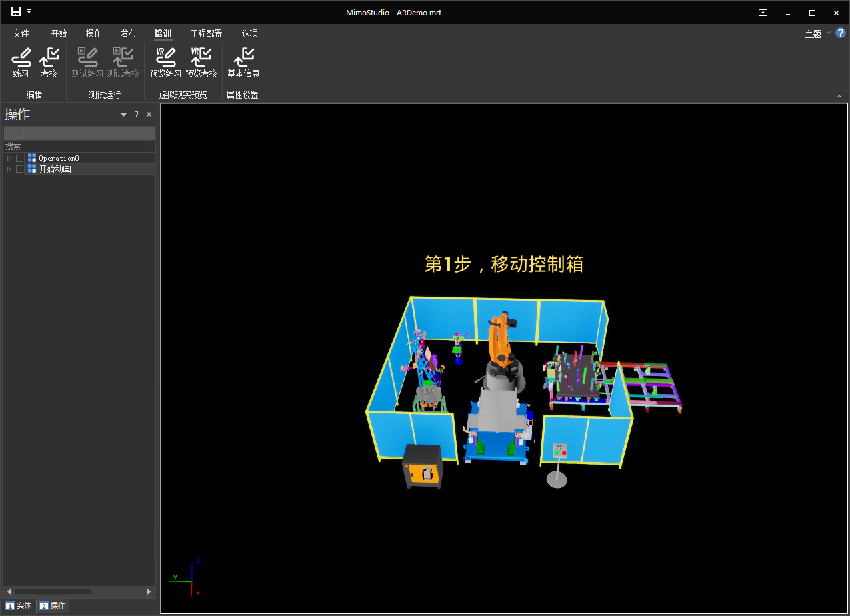Check the 开始动画 checkbox
This screenshot has width=850, height=616.
coord(20,169)
